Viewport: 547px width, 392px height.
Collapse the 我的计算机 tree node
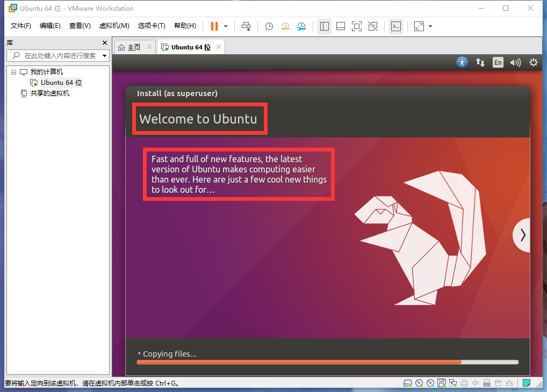click(13, 72)
